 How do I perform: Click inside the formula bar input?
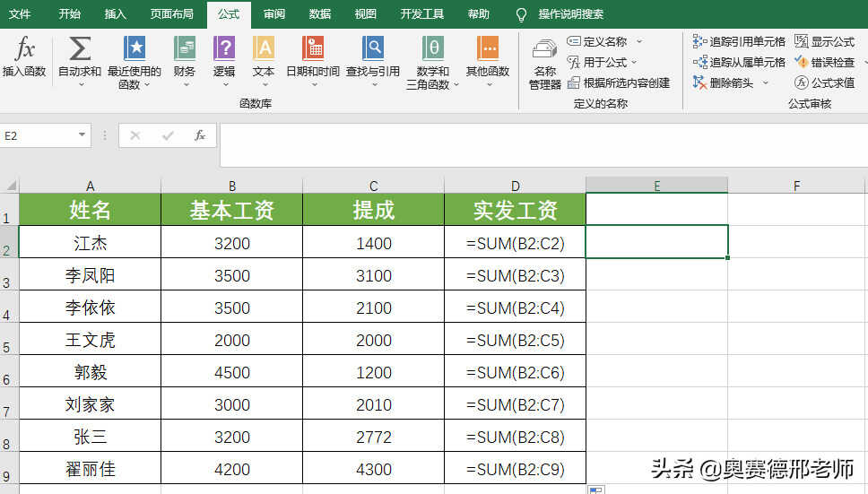tap(543, 145)
